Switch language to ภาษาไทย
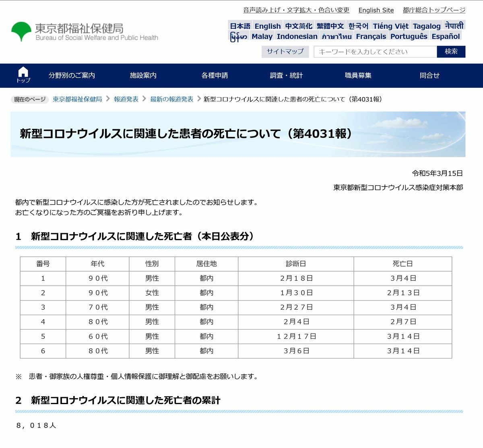Viewport: 483px width, 448px height. (x=337, y=36)
